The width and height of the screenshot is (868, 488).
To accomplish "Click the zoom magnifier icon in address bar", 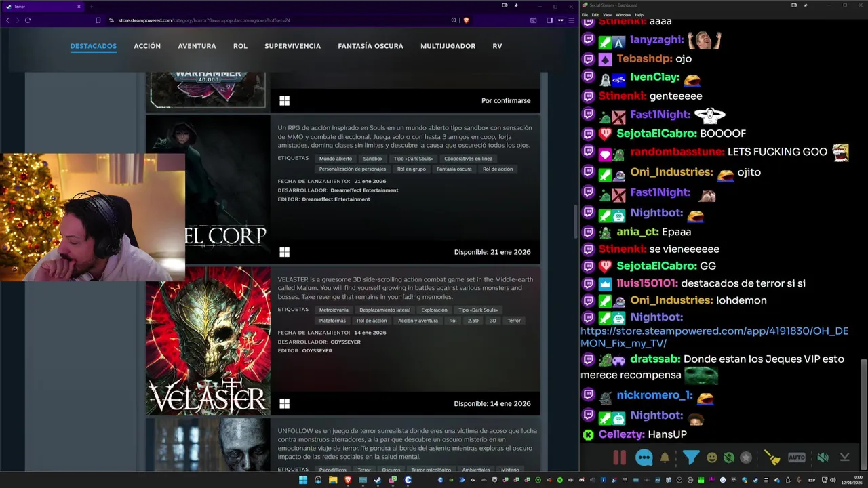I will click(454, 20).
